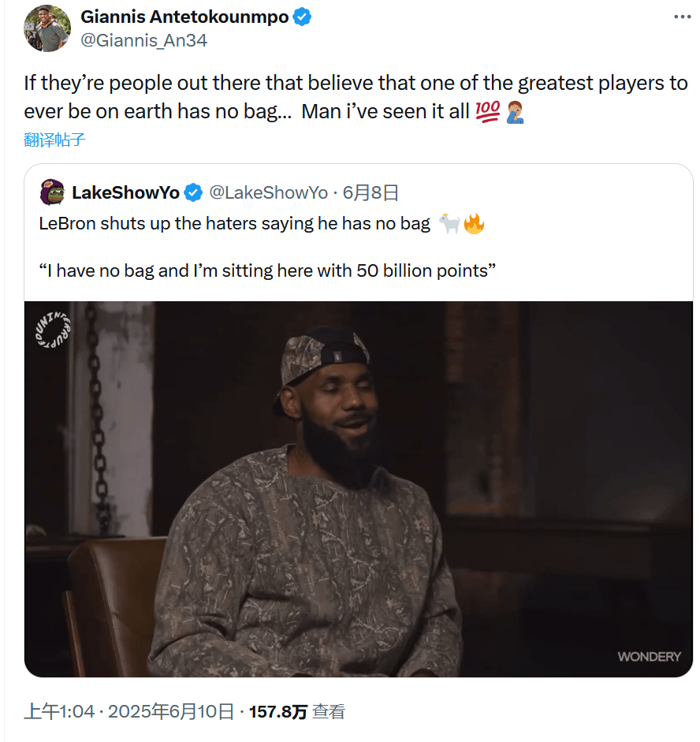Click the WONDERY watermark on the video
Screen dimensions: 700x742
(649, 656)
